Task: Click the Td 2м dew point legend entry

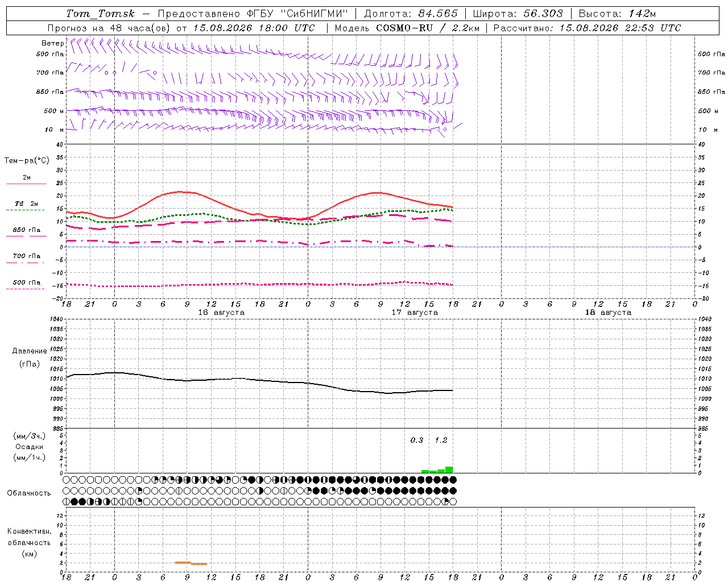Action: [26, 203]
